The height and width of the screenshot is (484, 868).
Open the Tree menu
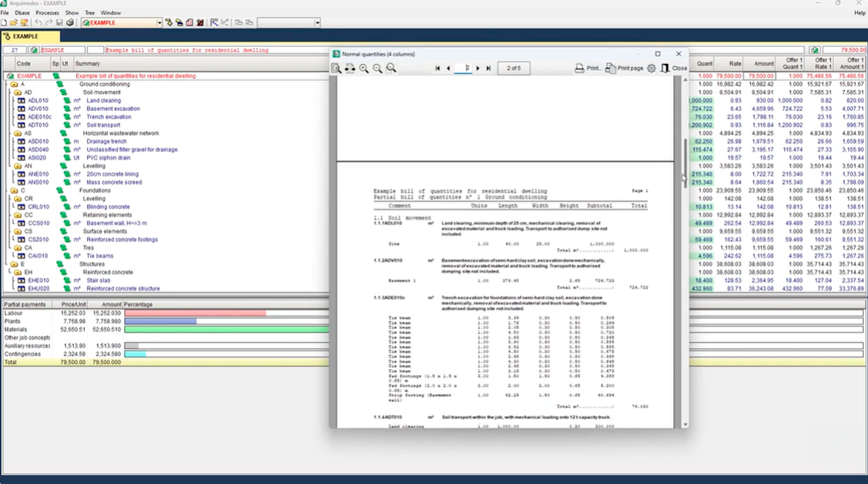90,13
